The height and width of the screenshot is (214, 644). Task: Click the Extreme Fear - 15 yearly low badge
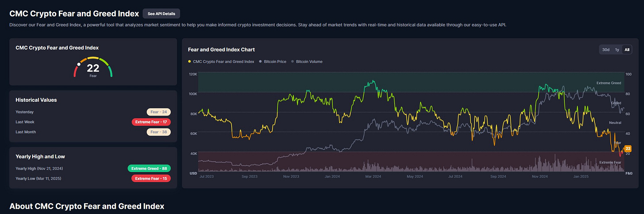click(x=151, y=178)
